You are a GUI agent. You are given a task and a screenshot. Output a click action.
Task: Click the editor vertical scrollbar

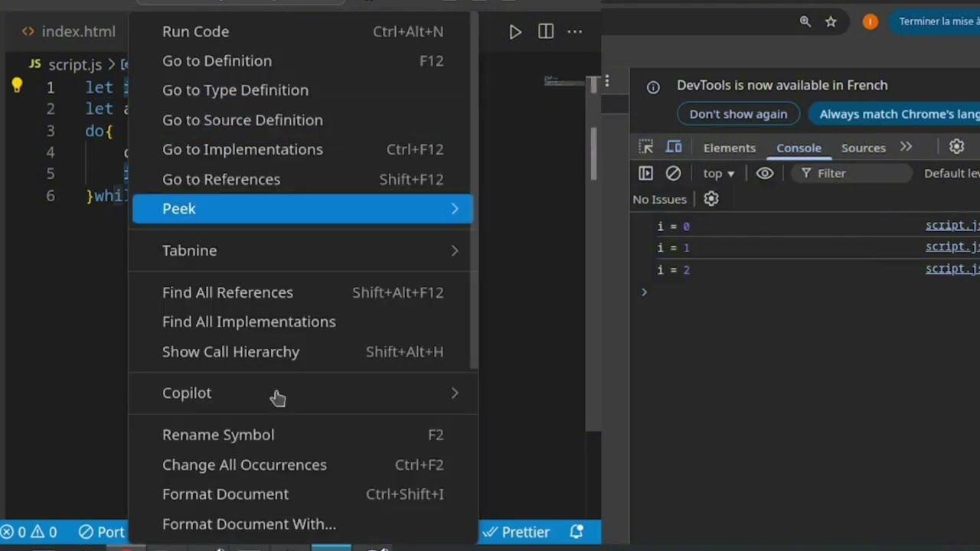pyautogui.click(x=593, y=153)
